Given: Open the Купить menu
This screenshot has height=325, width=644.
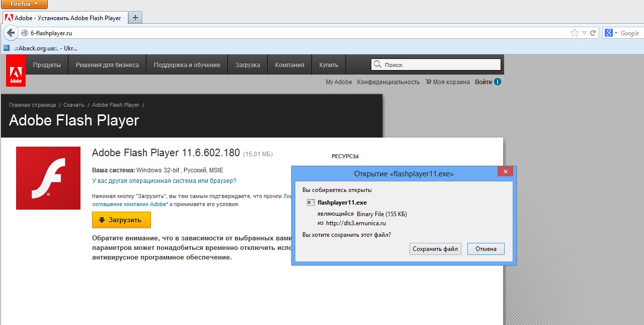Looking at the screenshot, I should pyautogui.click(x=329, y=65).
